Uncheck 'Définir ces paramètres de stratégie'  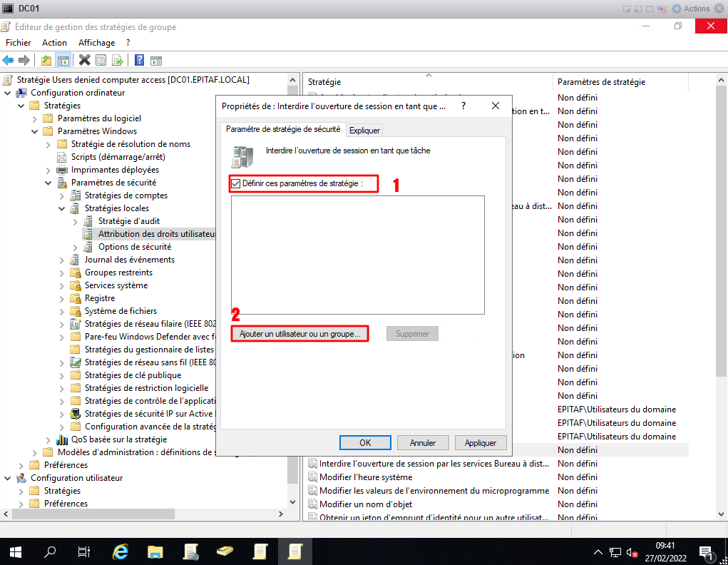[x=235, y=183]
